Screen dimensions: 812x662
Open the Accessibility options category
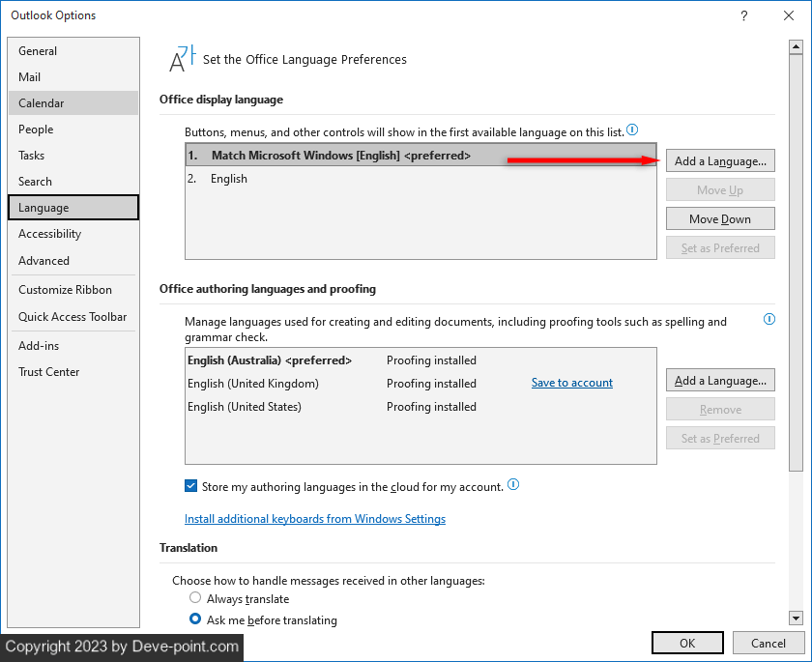point(73,234)
